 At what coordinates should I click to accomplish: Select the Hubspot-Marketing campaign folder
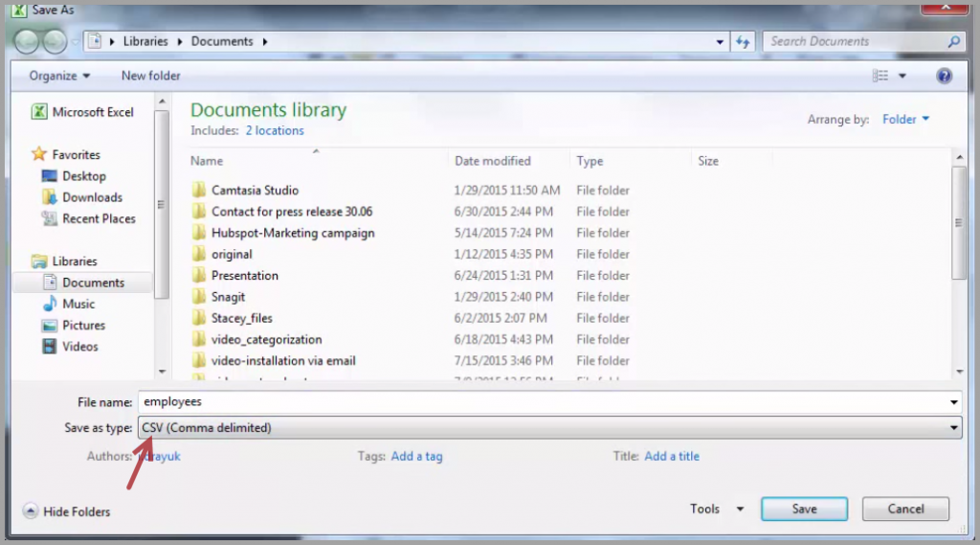tap(293, 232)
